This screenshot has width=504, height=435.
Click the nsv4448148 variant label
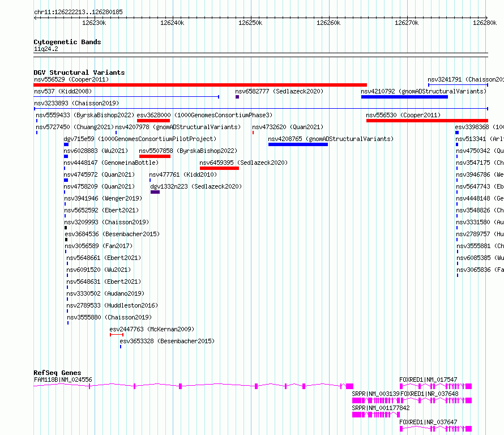tap(480, 198)
